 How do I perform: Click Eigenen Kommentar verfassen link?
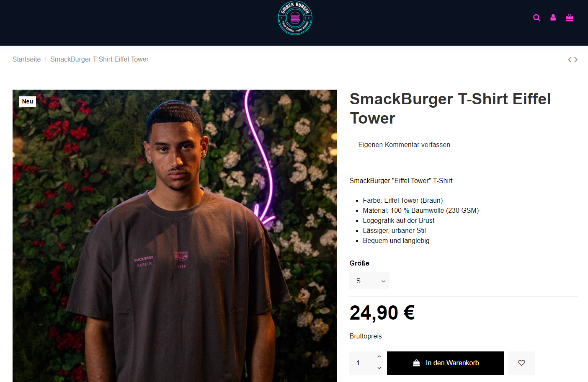pyautogui.click(x=404, y=145)
